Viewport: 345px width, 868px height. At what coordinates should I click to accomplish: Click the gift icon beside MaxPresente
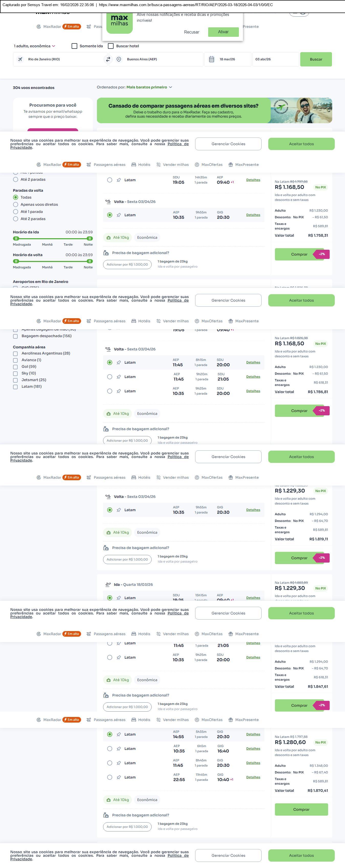(231, 165)
